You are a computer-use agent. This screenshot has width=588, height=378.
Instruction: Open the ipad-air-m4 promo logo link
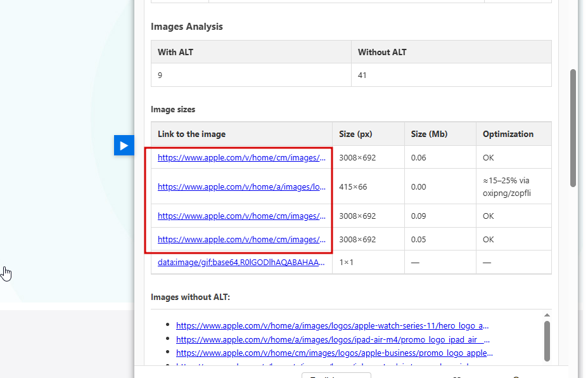[x=332, y=339]
